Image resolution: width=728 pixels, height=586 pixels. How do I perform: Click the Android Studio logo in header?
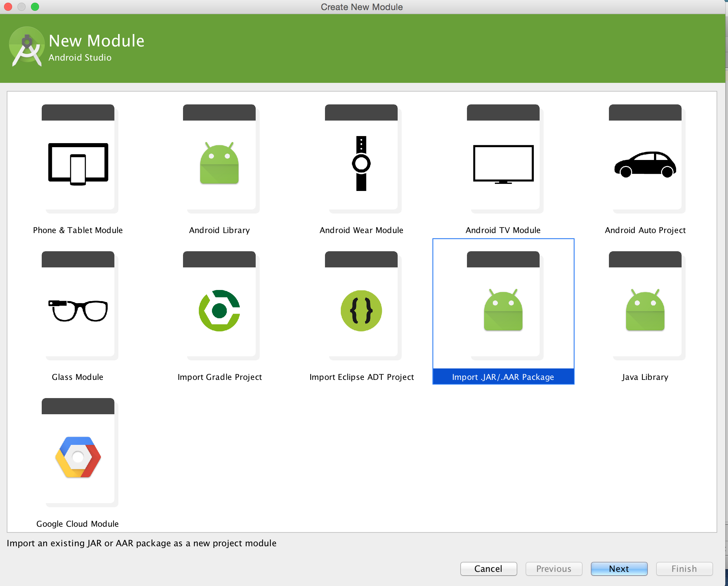click(x=27, y=47)
